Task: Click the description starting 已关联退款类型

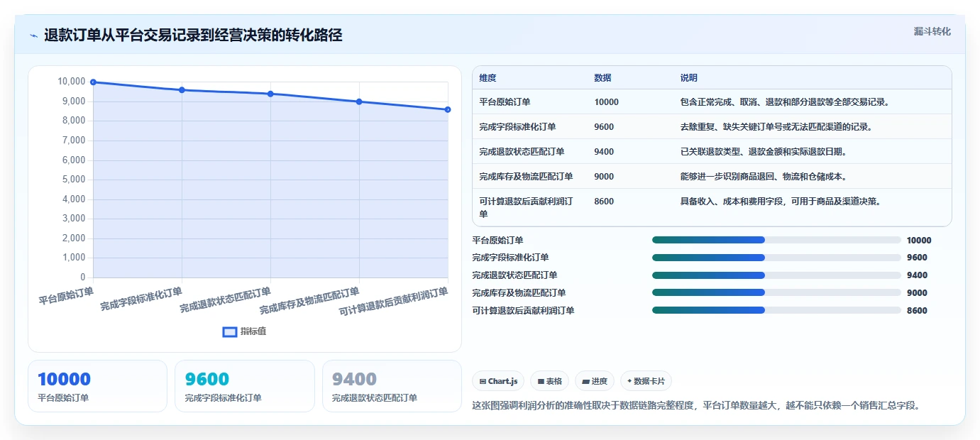Action: [x=764, y=152]
